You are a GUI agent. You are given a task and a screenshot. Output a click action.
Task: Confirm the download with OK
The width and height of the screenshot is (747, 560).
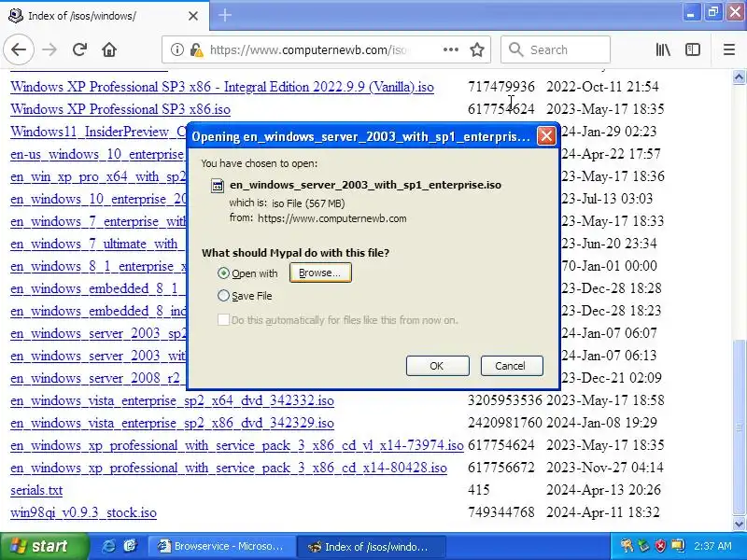[x=437, y=366]
